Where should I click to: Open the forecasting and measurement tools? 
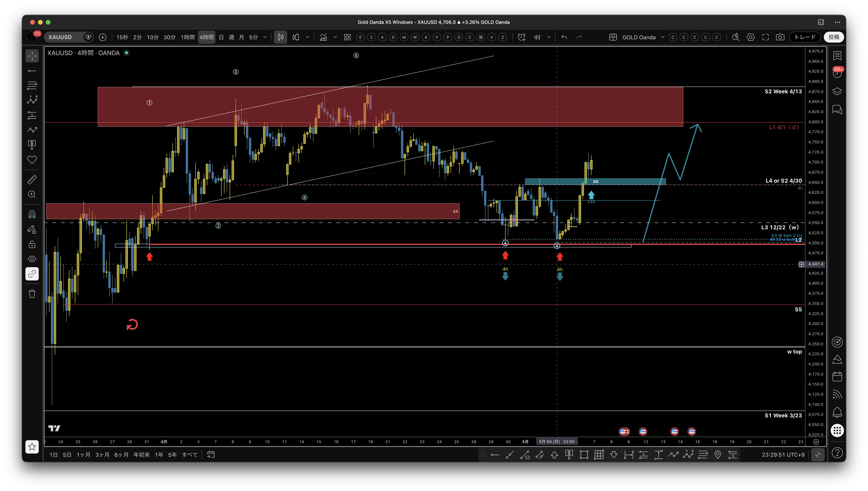point(32,115)
